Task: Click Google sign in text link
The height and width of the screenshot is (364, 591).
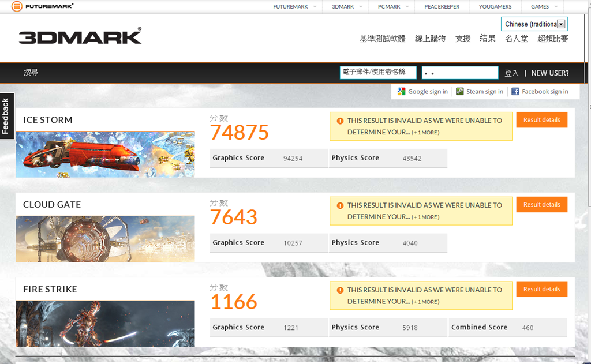Action: [428, 92]
